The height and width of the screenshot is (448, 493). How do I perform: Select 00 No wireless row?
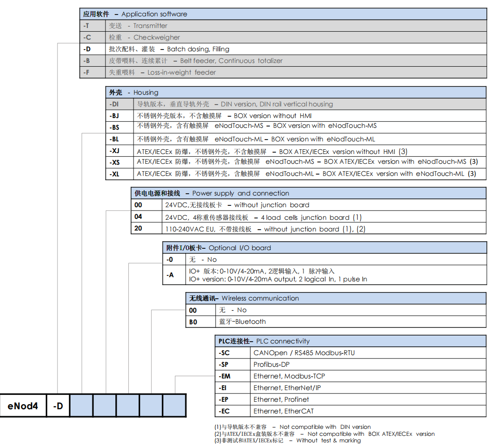336,310
